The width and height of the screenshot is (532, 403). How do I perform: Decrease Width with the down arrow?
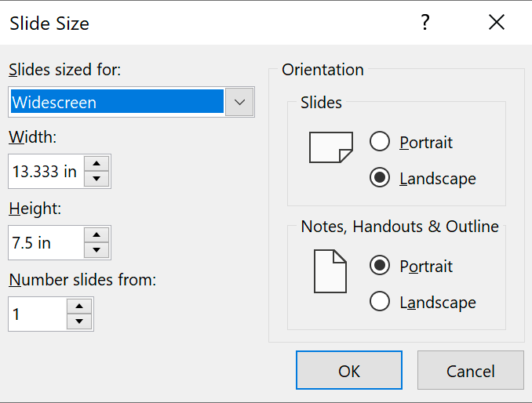pos(96,179)
